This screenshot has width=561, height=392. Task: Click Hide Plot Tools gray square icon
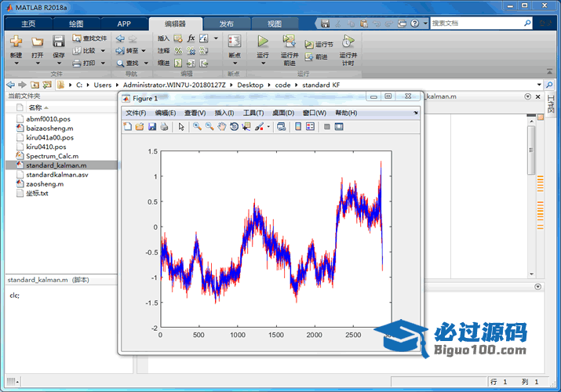pyautogui.click(x=326, y=126)
